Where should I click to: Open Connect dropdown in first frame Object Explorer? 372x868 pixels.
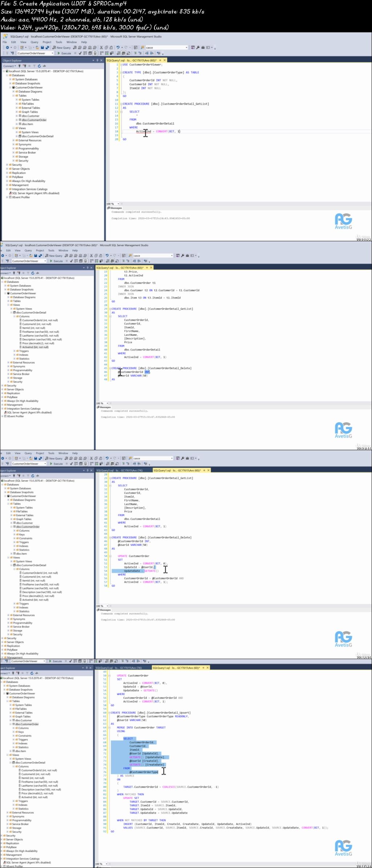(x=9, y=66)
